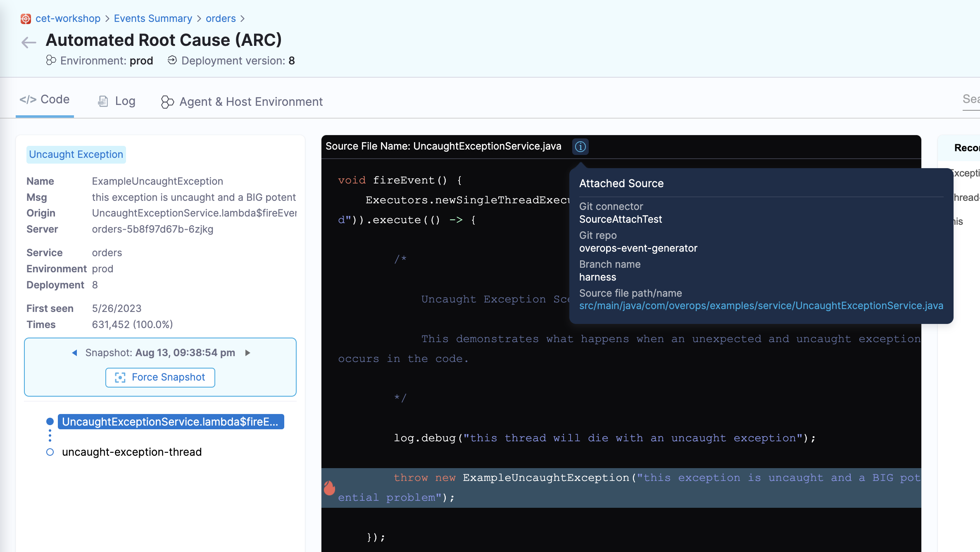Select the filled circle beside the top stack frame

pos(50,421)
